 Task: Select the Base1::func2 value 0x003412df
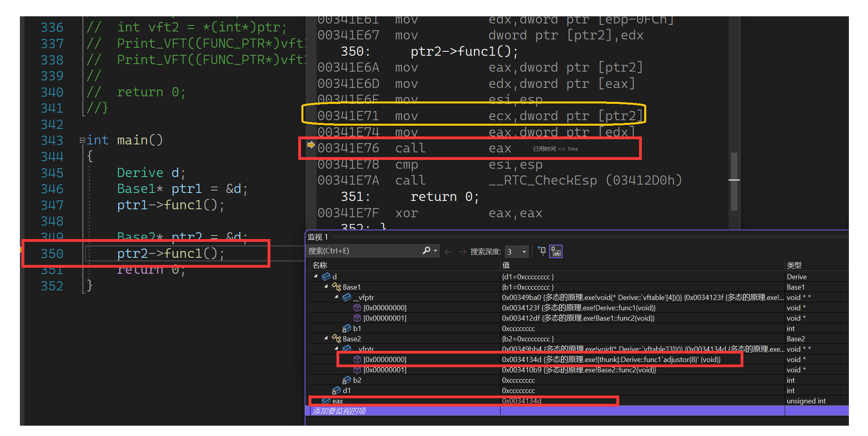click(x=578, y=318)
